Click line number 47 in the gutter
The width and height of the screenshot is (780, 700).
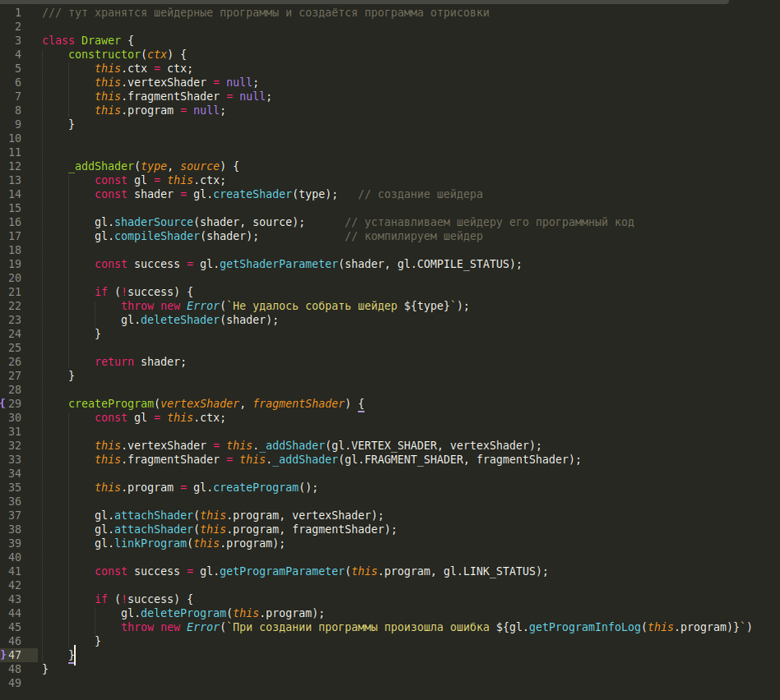(x=15, y=656)
